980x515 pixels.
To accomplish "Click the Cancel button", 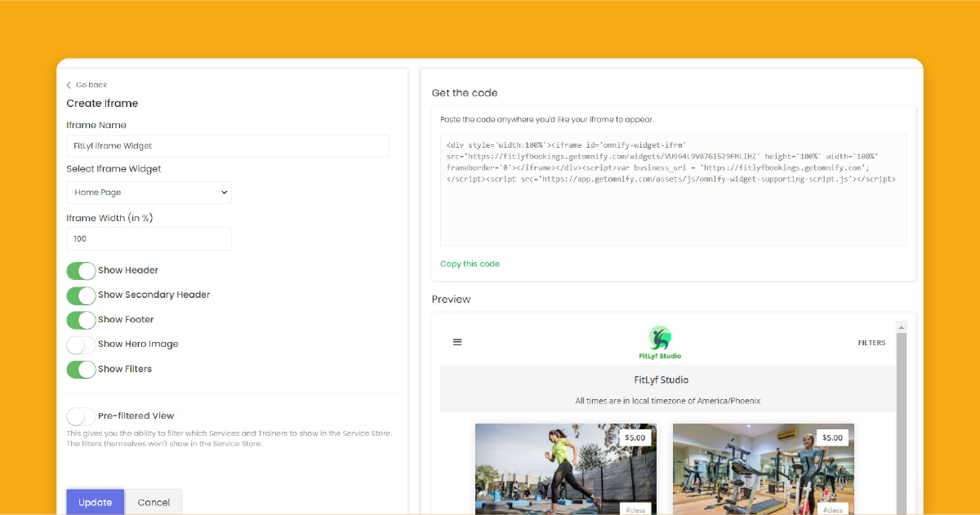I will 154,502.
